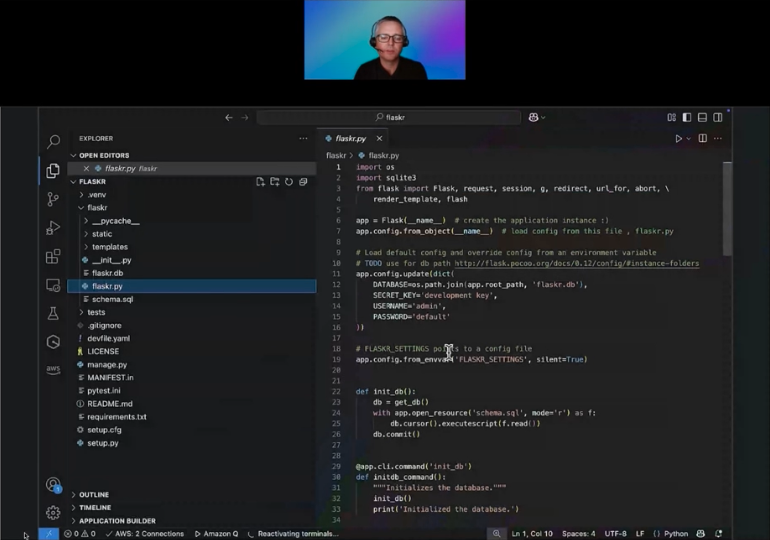Image resolution: width=770 pixels, height=540 pixels.
Task: Click the New File icon in FLASKR header
Action: tap(260, 182)
